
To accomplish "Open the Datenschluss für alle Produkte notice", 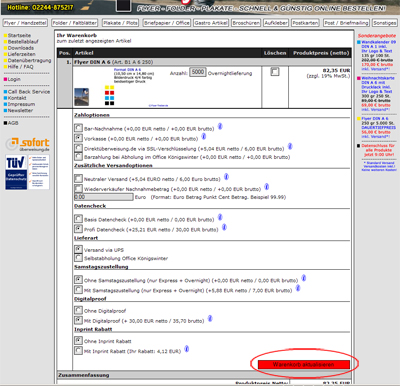I will (378, 150).
